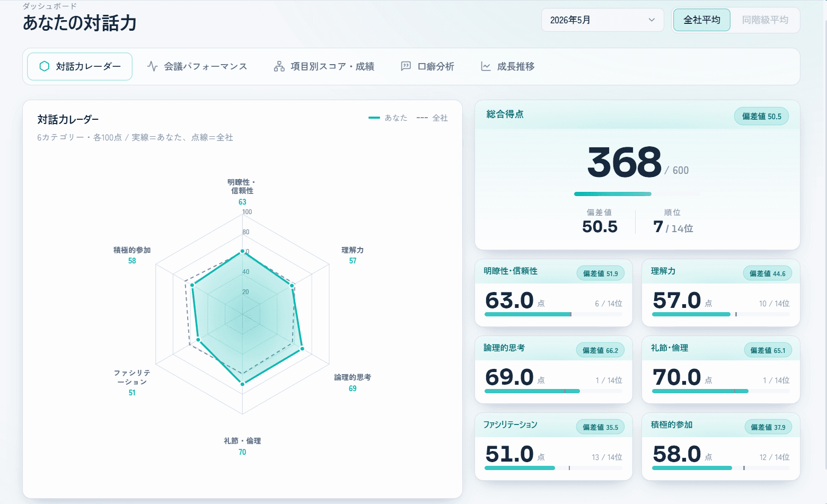Open the ファシリテーション score card
This screenshot has height=504, width=827.
click(553, 446)
